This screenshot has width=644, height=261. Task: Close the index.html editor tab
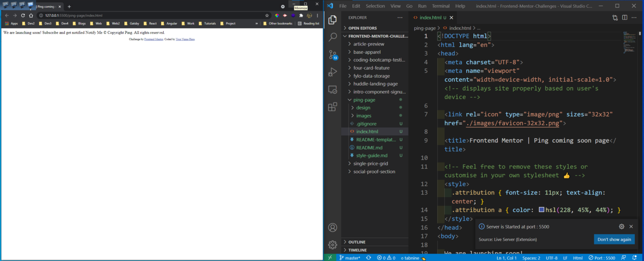pyautogui.click(x=451, y=17)
